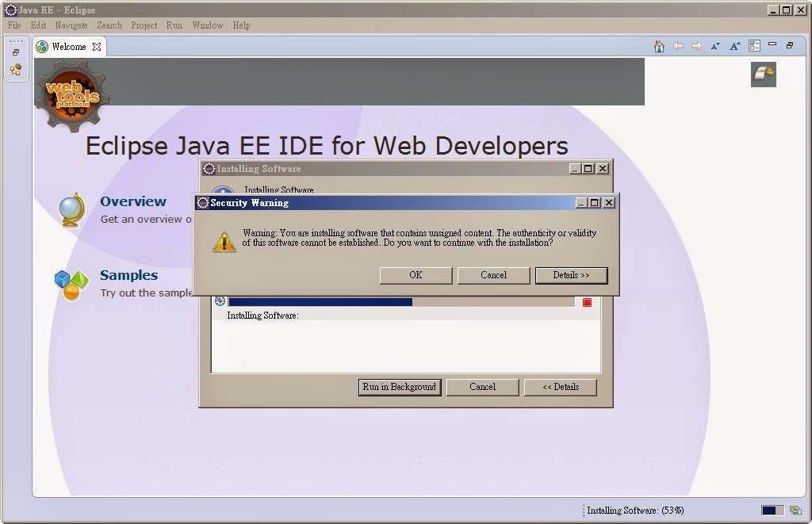The width and height of the screenshot is (812, 524).
Task: Click the job icon beside progress bar
Action: [220, 301]
